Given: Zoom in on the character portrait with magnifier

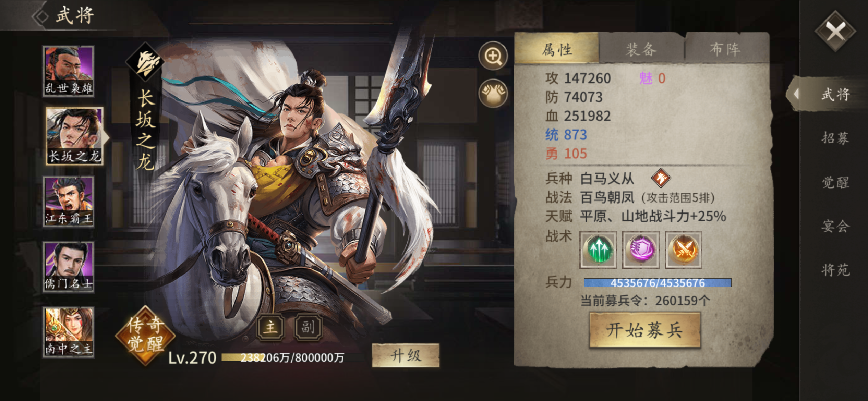Looking at the screenshot, I should tap(493, 56).
